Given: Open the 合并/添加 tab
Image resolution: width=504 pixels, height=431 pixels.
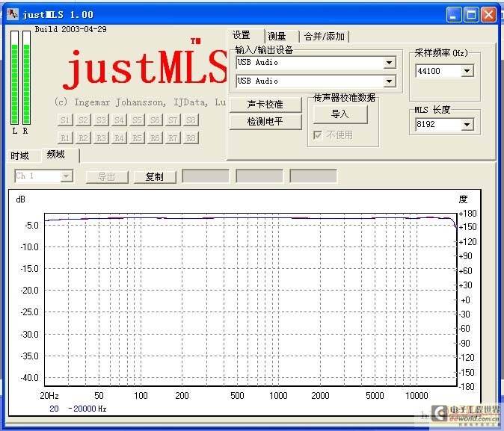Looking at the screenshot, I should point(324,37).
